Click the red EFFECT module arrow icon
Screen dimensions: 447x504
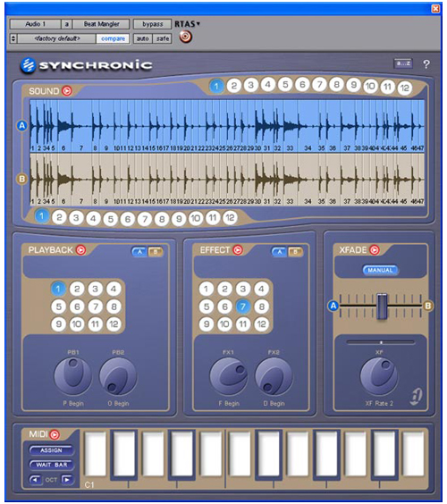(238, 249)
